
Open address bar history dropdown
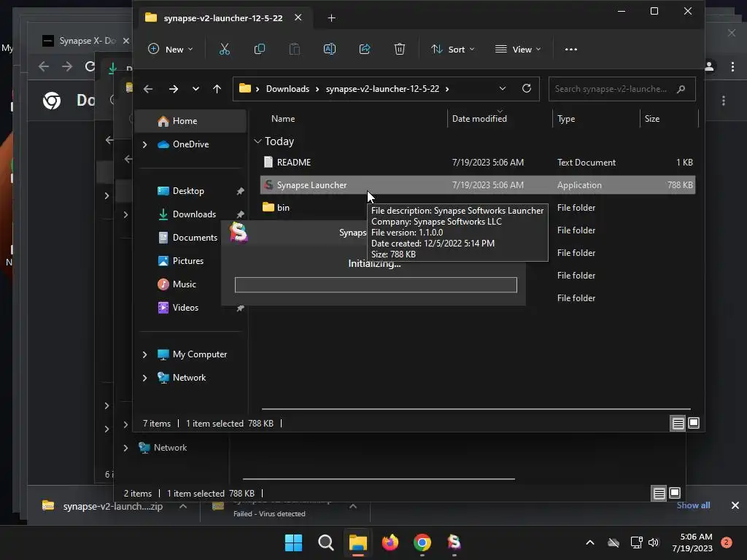(502, 89)
